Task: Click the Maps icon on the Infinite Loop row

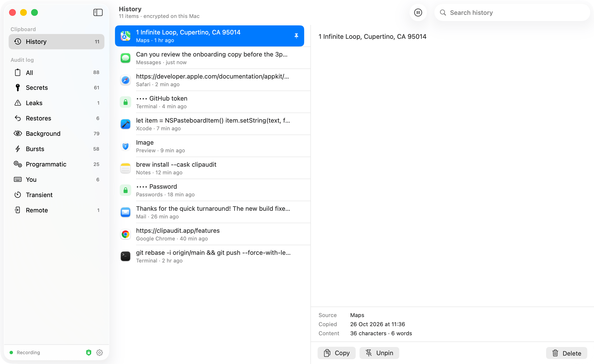Action: [125, 36]
